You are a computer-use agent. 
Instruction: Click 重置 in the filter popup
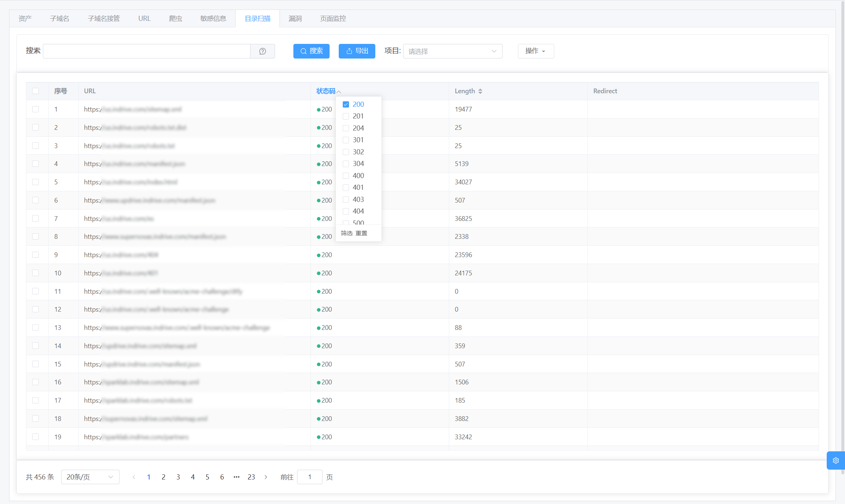pos(361,233)
